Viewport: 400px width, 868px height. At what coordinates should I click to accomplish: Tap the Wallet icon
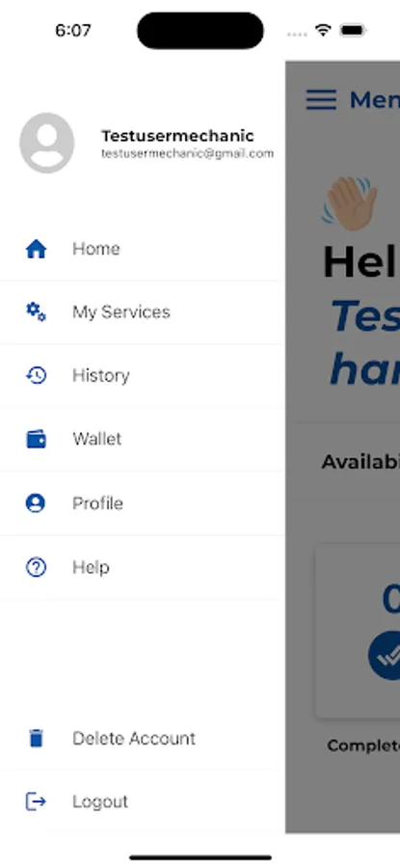(x=36, y=440)
